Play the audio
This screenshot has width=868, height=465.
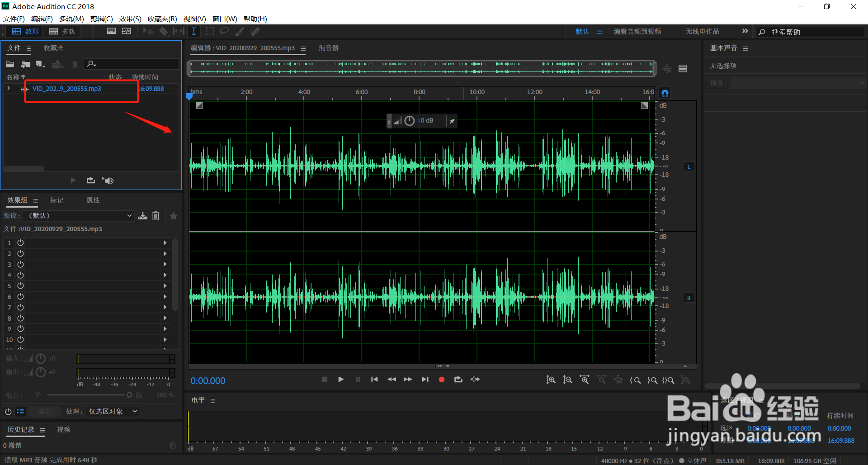click(x=341, y=380)
